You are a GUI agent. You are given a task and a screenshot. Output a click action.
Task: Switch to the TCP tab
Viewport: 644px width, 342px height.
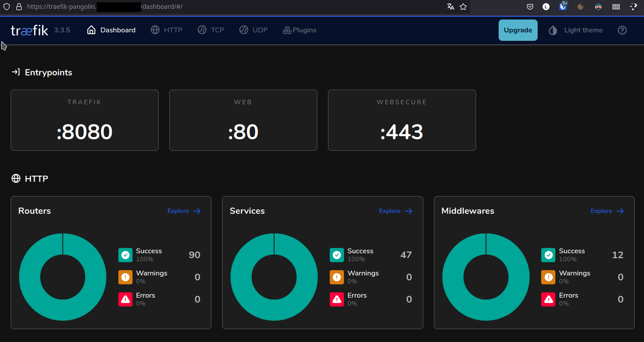click(x=211, y=30)
